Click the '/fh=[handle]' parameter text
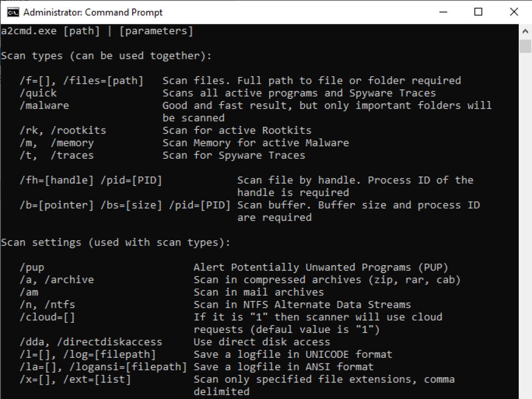The height and width of the screenshot is (399, 532). click(57, 180)
